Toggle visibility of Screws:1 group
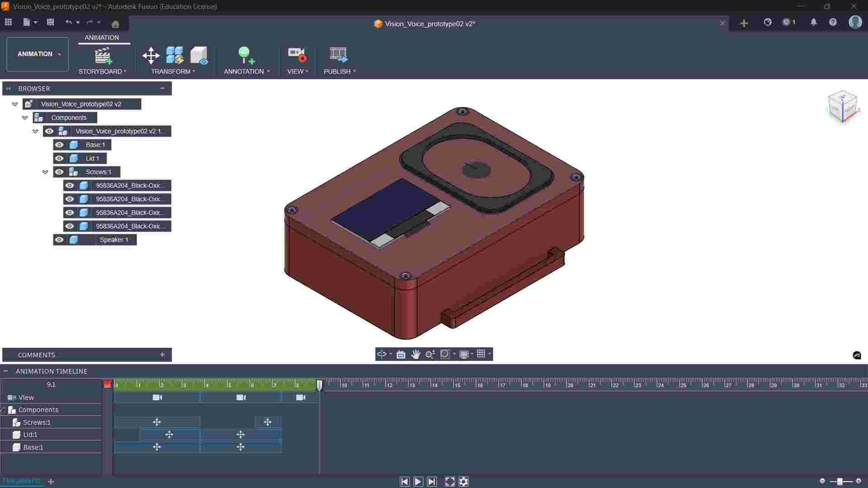Screen dimensions: 868x488 point(59,172)
